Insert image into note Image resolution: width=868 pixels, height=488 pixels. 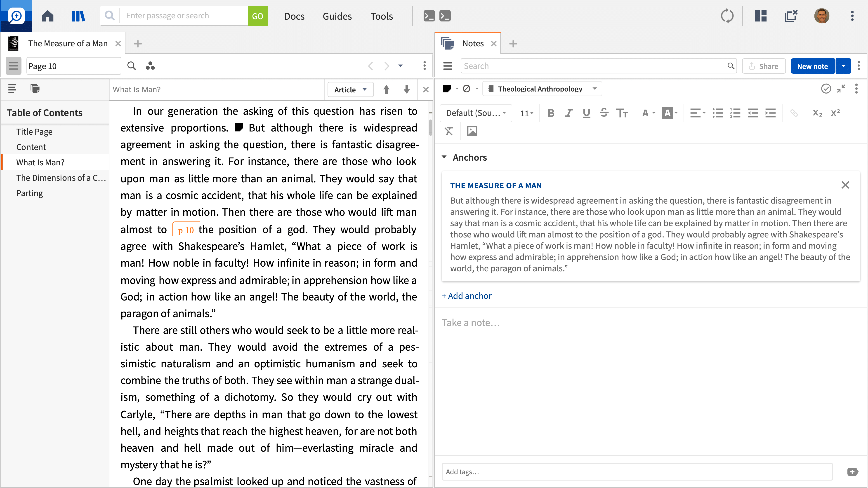click(472, 131)
